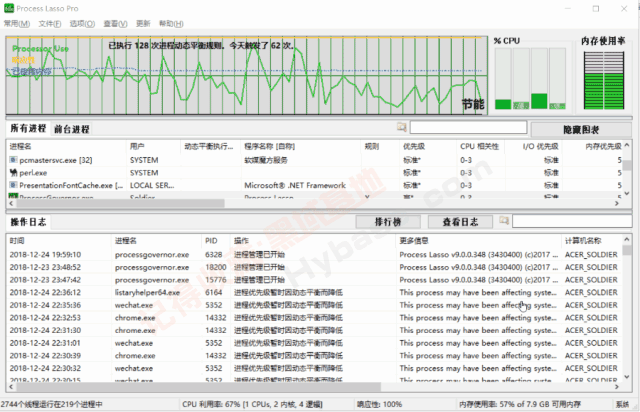Viewport: 640px width, 412px height.
Task: Switch to the 前台进程 tab
Action: (x=72, y=129)
